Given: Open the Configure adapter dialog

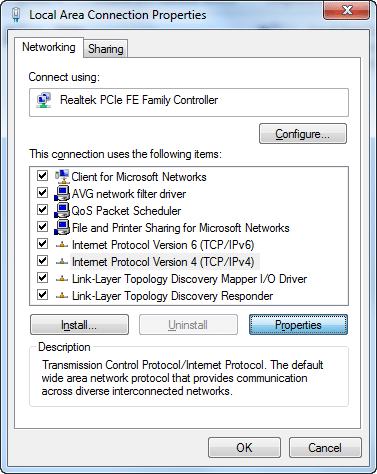Looking at the screenshot, I should tap(303, 134).
